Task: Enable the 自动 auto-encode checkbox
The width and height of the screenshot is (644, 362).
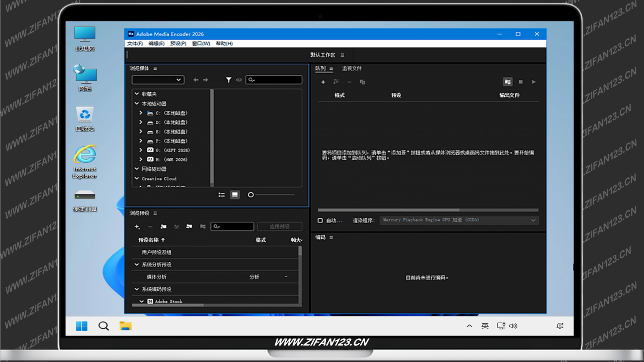Action: (320, 220)
